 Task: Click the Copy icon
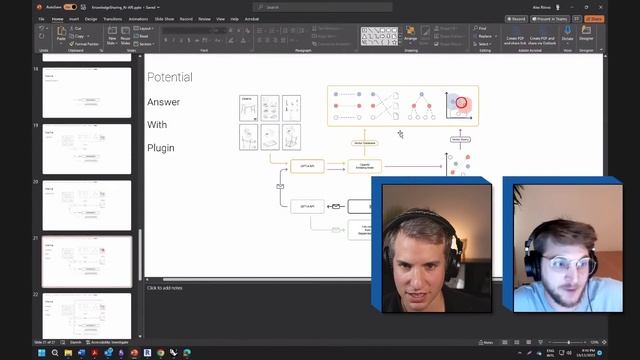[72, 36]
